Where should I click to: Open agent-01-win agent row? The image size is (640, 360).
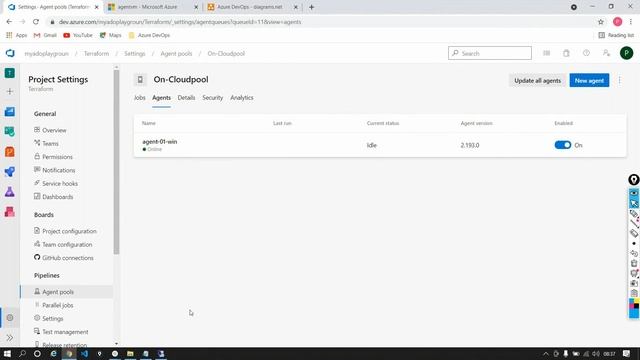point(380,145)
